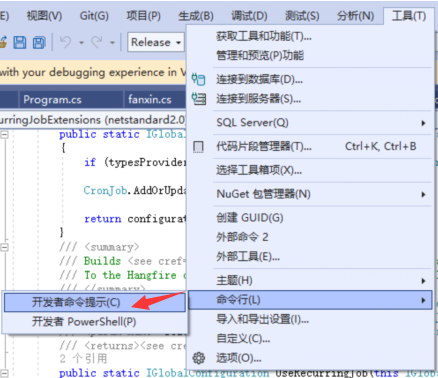Collapse the UseRecurringJob method outline
This screenshot has height=378, width=438.
point(4,373)
